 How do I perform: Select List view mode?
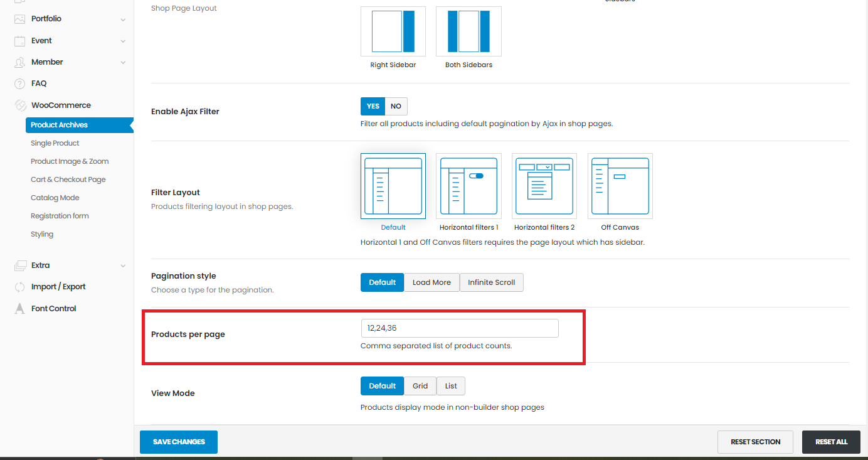point(451,386)
